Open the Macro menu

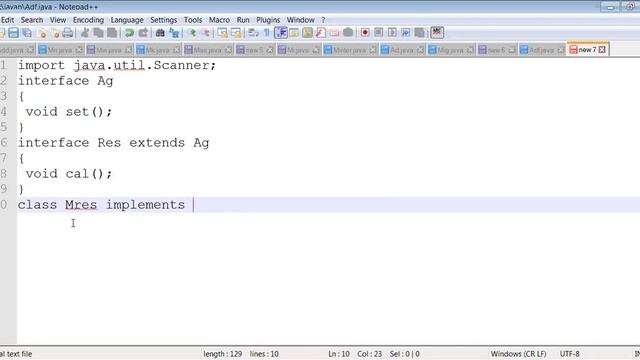[x=219, y=20]
